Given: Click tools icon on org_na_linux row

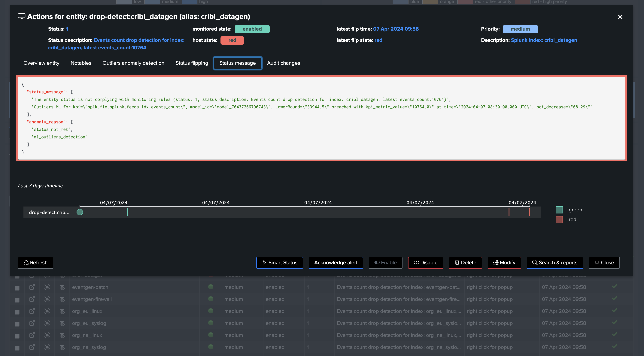Looking at the screenshot, I should tap(47, 335).
